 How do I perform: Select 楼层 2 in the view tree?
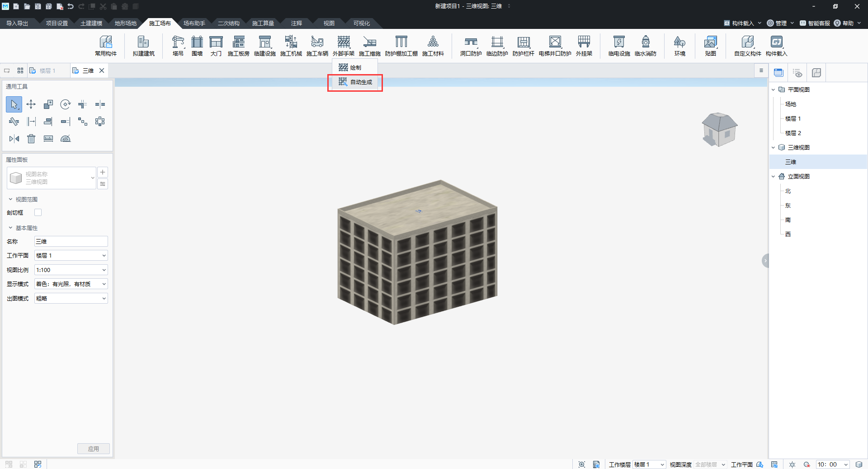[x=793, y=133]
